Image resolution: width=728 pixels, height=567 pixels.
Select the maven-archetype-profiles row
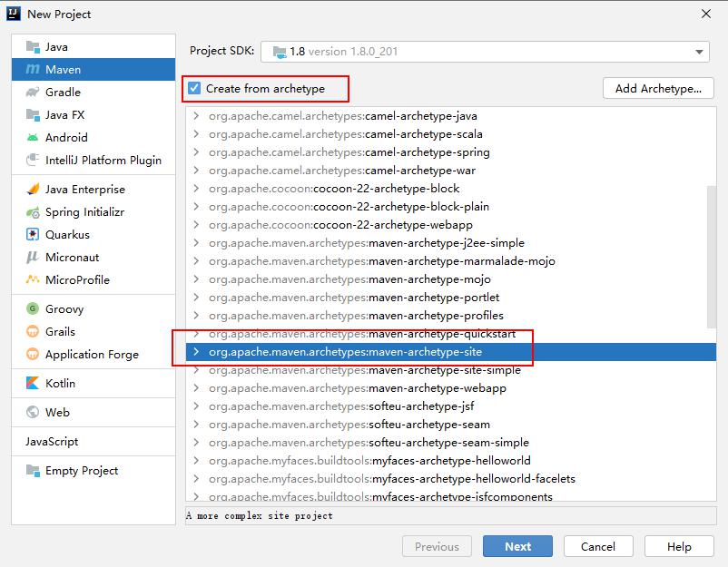451,315
